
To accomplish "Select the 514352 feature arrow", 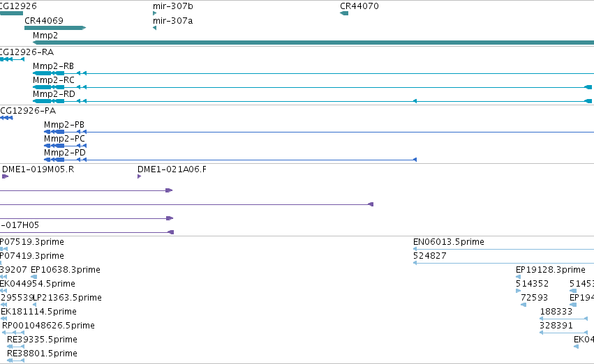I will click(x=518, y=291).
